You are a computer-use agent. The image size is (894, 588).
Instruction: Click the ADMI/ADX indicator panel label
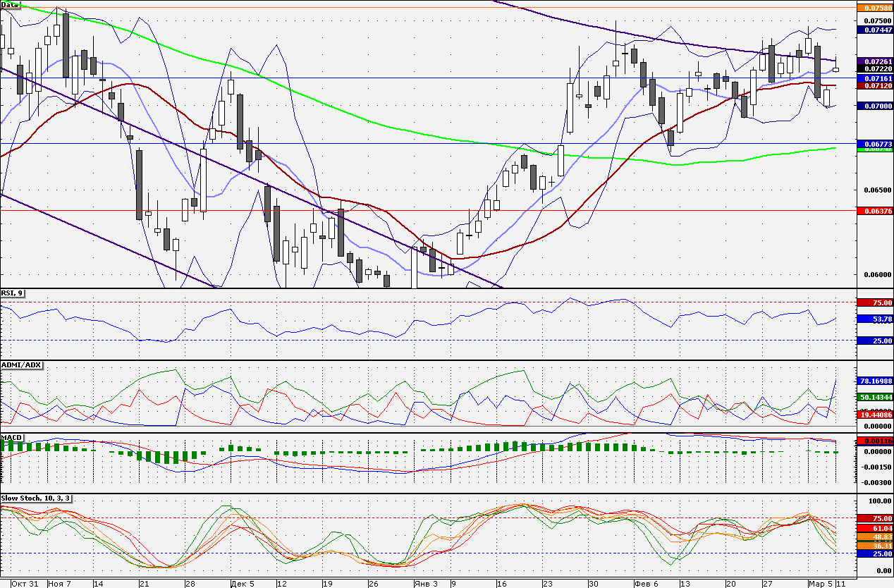tap(22, 365)
